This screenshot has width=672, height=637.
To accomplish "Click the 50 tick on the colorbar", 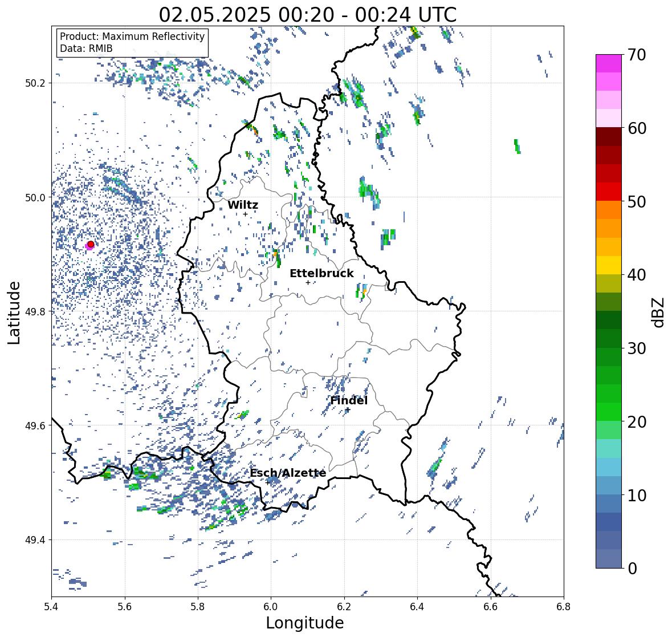I will click(x=637, y=201).
